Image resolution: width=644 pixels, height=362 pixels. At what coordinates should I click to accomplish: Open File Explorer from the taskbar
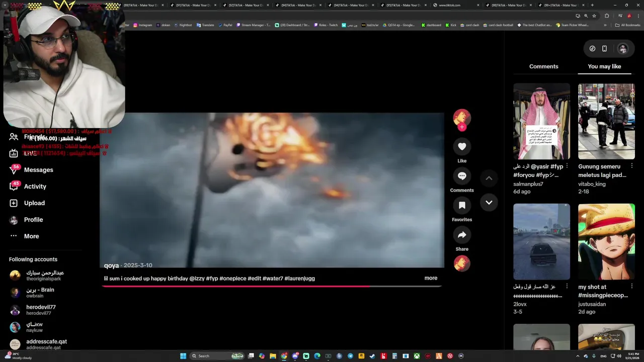[273, 356]
